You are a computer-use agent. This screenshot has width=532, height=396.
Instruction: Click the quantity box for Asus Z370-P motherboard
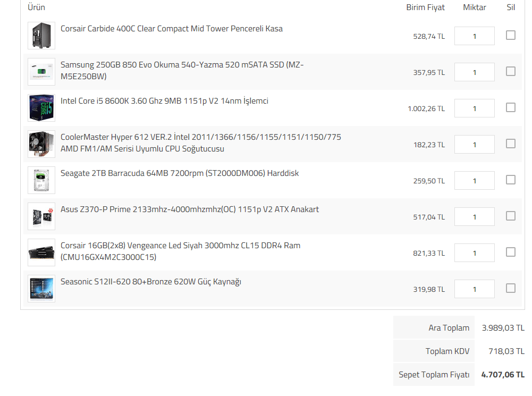[474, 216]
